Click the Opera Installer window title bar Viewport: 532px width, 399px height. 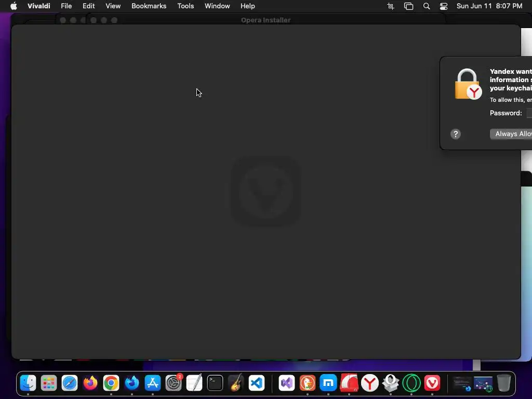(265, 20)
